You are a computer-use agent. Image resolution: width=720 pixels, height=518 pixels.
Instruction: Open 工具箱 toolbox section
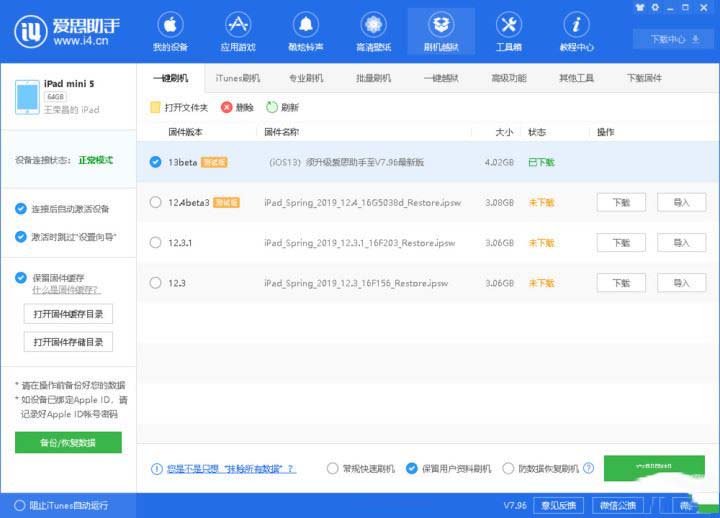[x=509, y=31]
